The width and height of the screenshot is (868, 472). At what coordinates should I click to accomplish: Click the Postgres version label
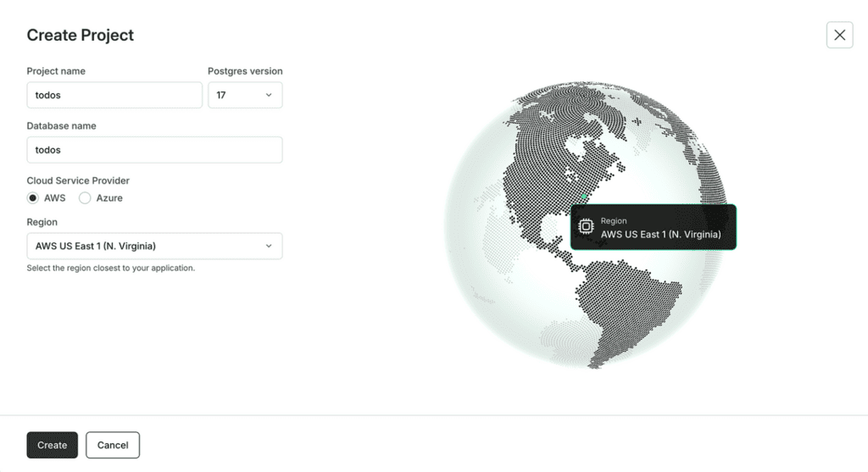pyautogui.click(x=245, y=71)
